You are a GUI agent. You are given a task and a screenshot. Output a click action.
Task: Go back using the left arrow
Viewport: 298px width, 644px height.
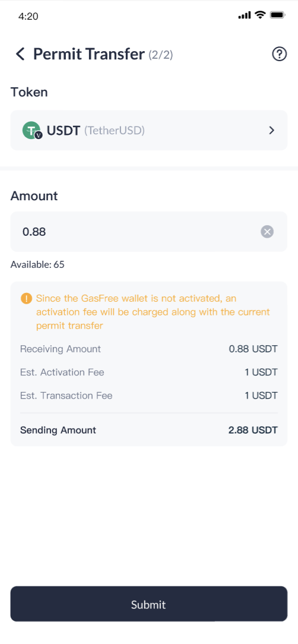click(20, 54)
